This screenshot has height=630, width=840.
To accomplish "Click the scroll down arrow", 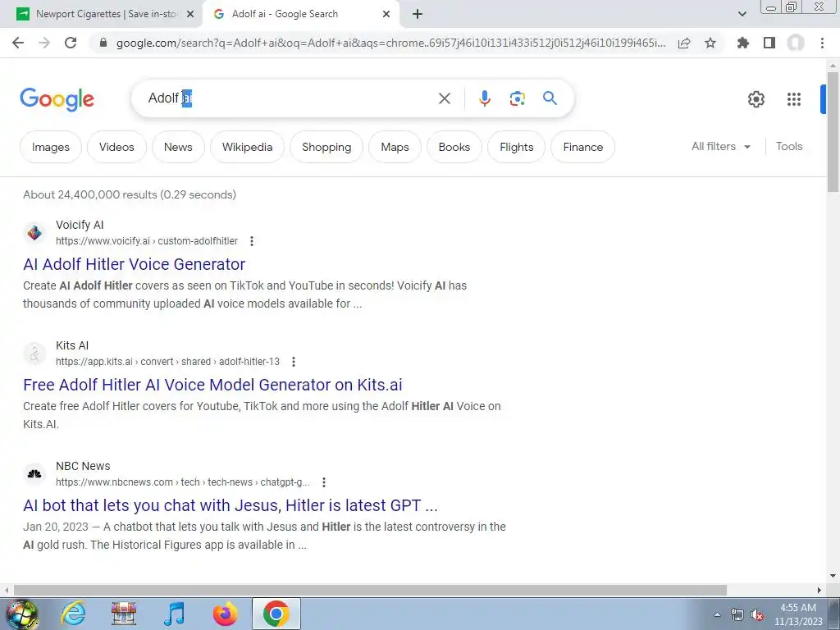I will click(x=833, y=576).
